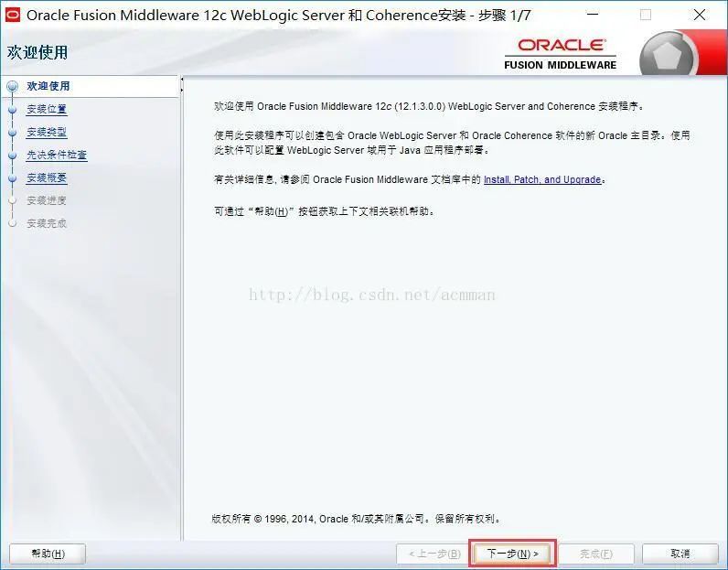Click the help hint text 可通过“帮助(H)”
Image resolution: width=728 pixels, height=570 pixels.
pyautogui.click(x=325, y=211)
